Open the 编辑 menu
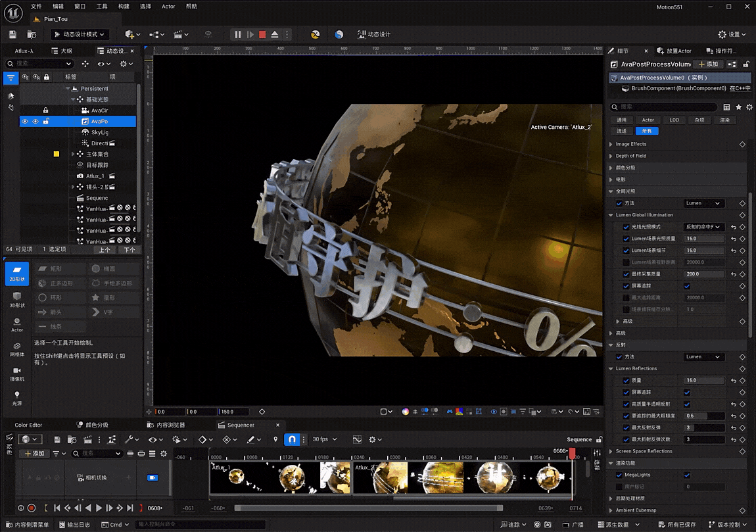756x532 pixels. 58,7
